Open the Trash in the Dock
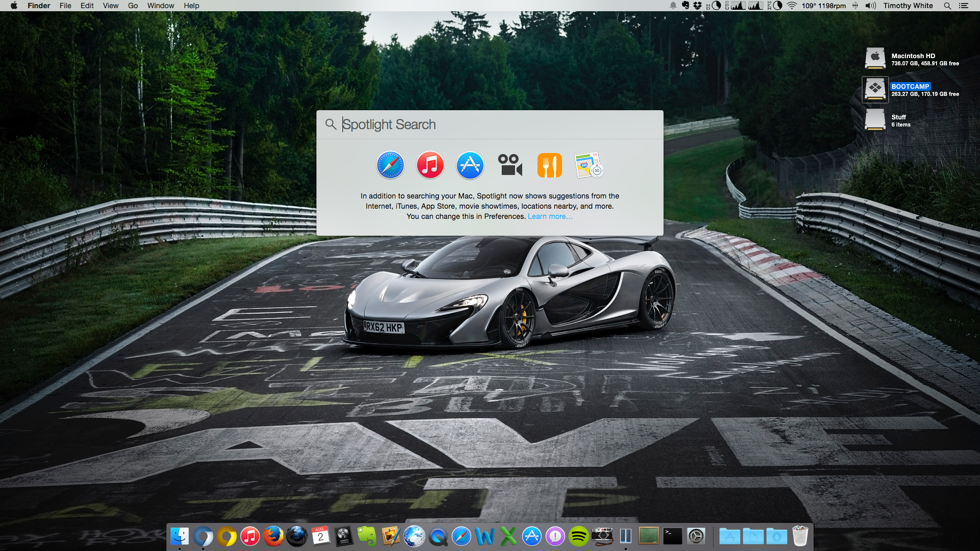This screenshot has height=551, width=980. (x=800, y=536)
